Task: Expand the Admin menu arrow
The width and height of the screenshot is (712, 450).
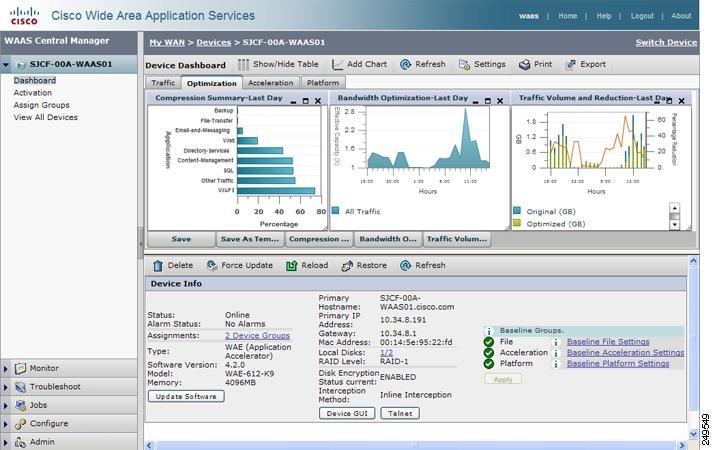Action: (x=5, y=442)
